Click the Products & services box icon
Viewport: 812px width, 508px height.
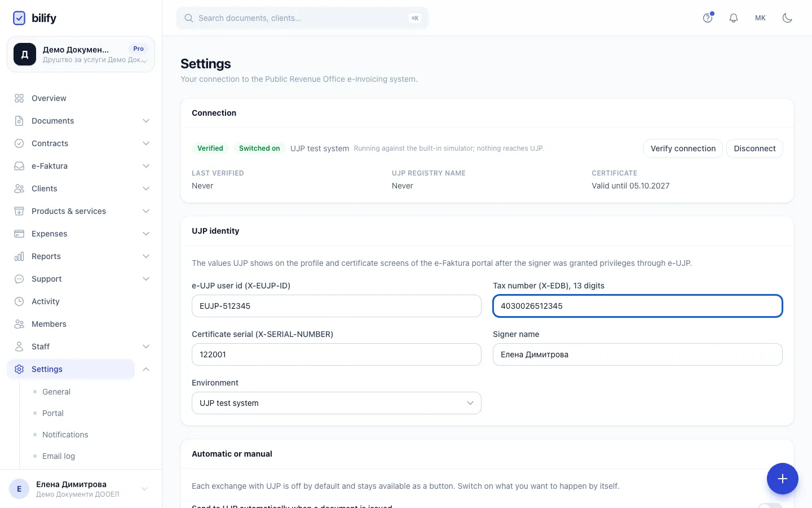point(19,211)
